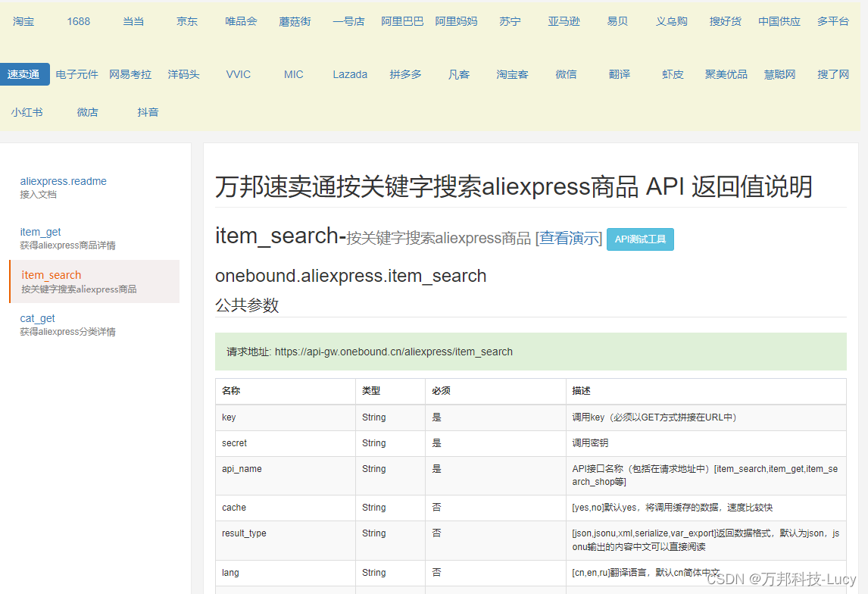Open the 小红书 tab

pos(27,112)
